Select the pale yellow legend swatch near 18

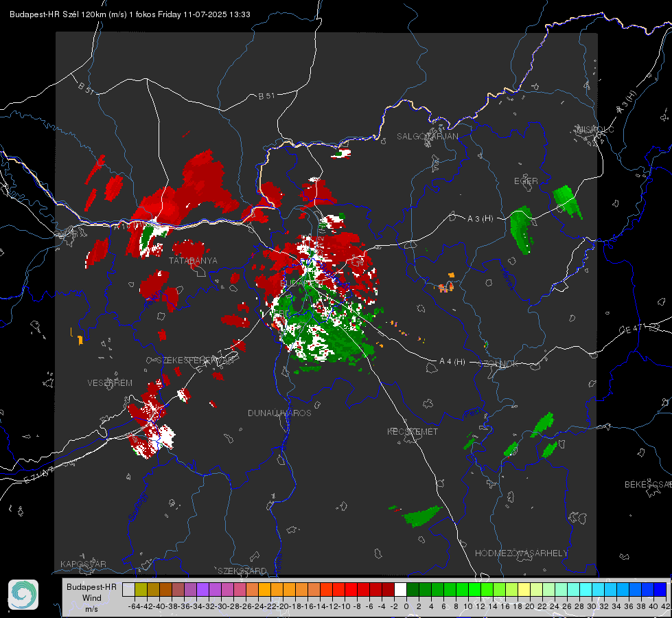coord(524,590)
